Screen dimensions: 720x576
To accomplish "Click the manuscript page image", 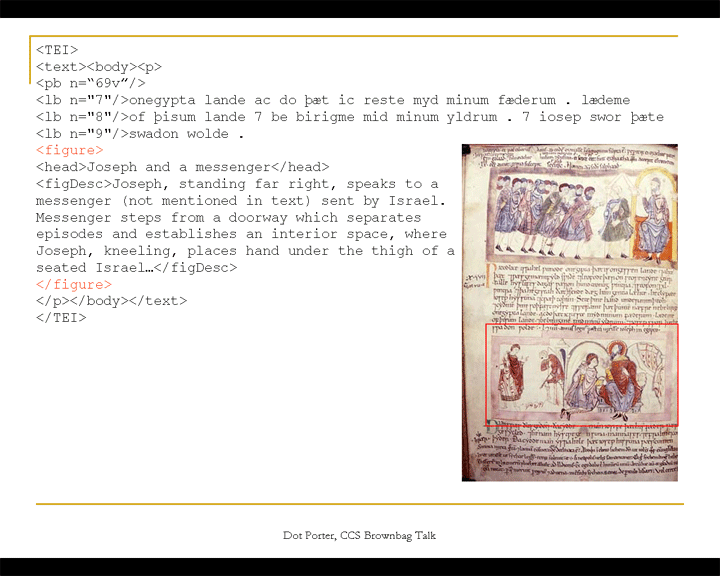I will coord(569,313).
